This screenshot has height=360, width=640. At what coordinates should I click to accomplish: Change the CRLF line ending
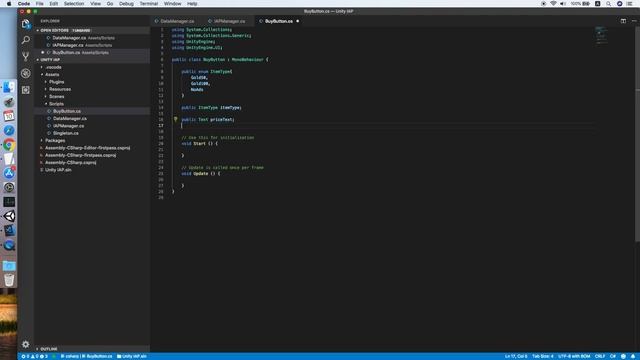[600, 356]
